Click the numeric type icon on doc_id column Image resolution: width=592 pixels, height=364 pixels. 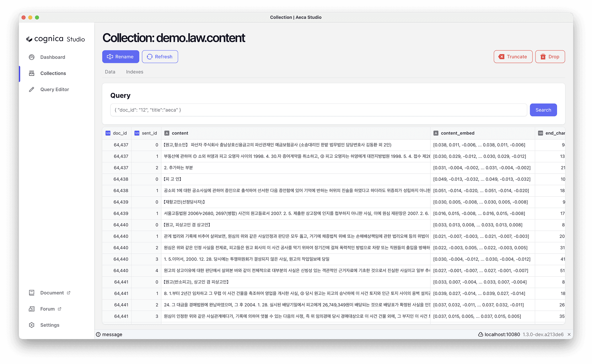click(108, 133)
